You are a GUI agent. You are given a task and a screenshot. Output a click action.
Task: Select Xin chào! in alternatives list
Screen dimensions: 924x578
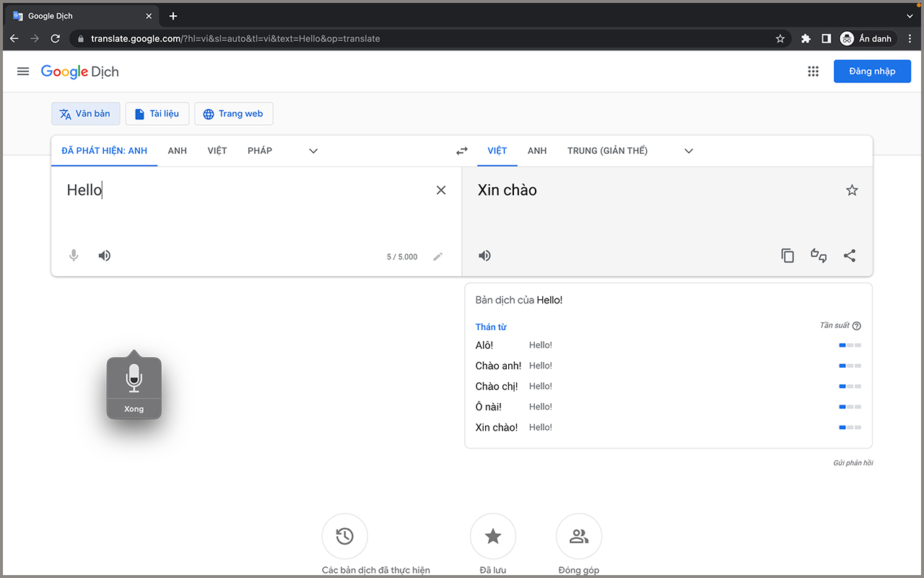click(x=497, y=427)
